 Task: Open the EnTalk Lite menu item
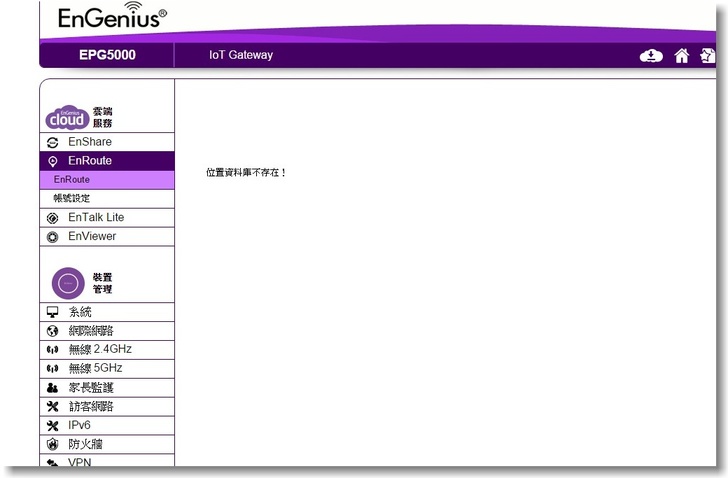click(x=107, y=218)
